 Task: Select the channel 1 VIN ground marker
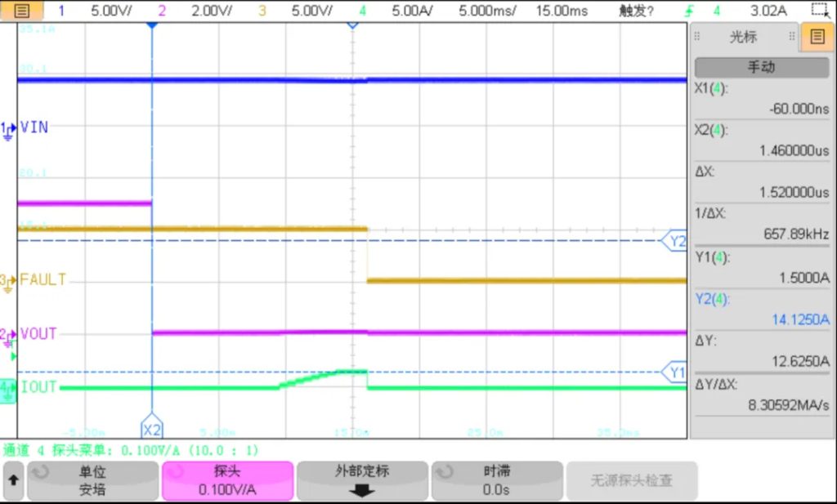pyautogui.click(x=7, y=129)
